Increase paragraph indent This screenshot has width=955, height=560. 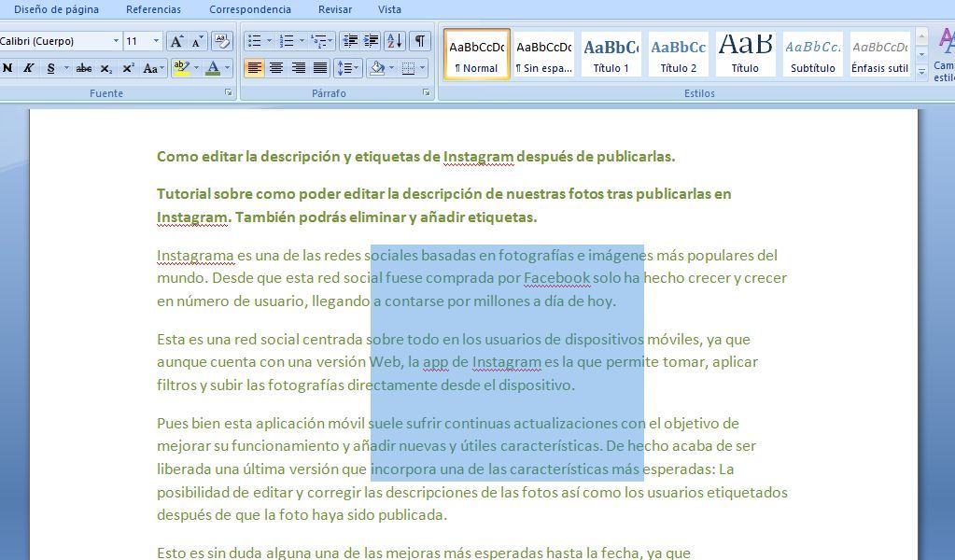pos(371,41)
